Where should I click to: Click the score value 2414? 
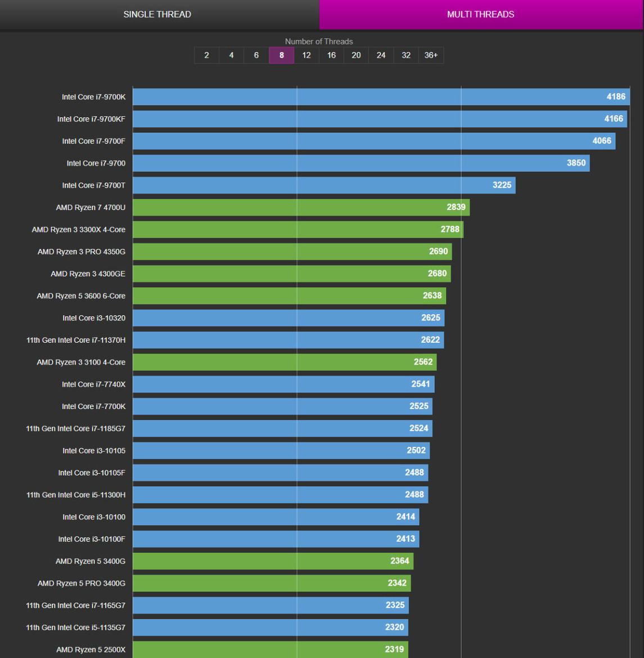(x=406, y=517)
